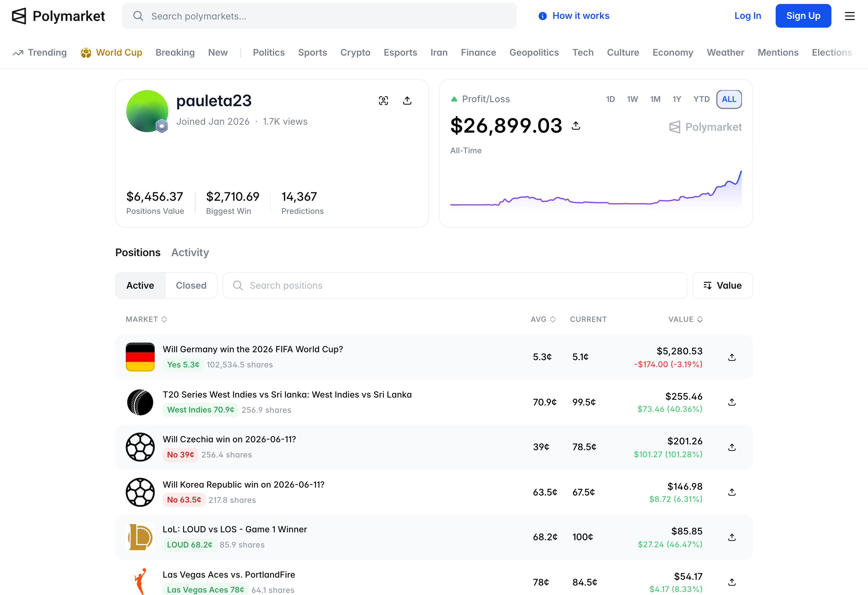Screen dimensions: 868x595
Task: Click the search magnifier icon in header
Action: pos(138,16)
